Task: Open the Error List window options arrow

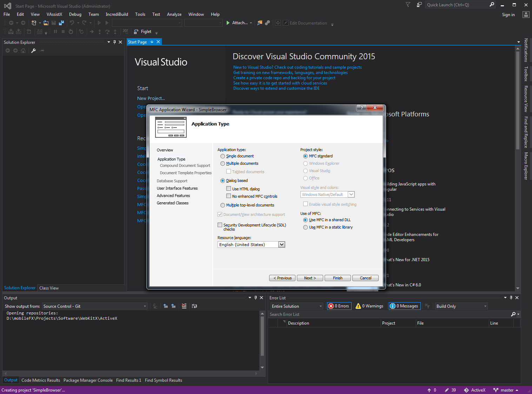Action: click(x=505, y=298)
